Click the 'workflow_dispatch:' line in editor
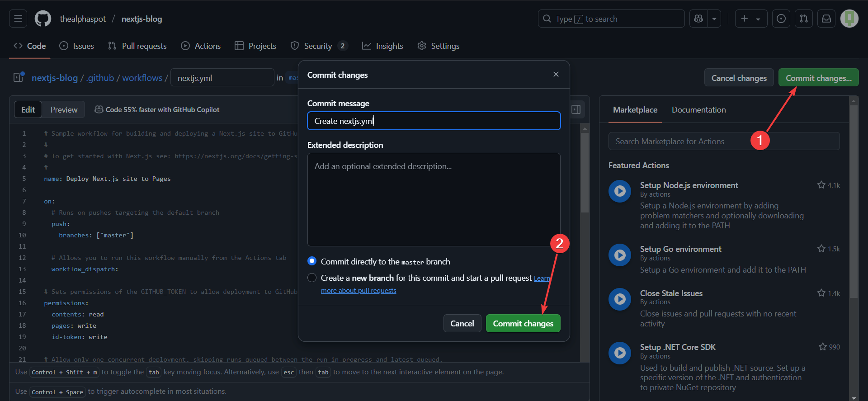 coord(85,269)
